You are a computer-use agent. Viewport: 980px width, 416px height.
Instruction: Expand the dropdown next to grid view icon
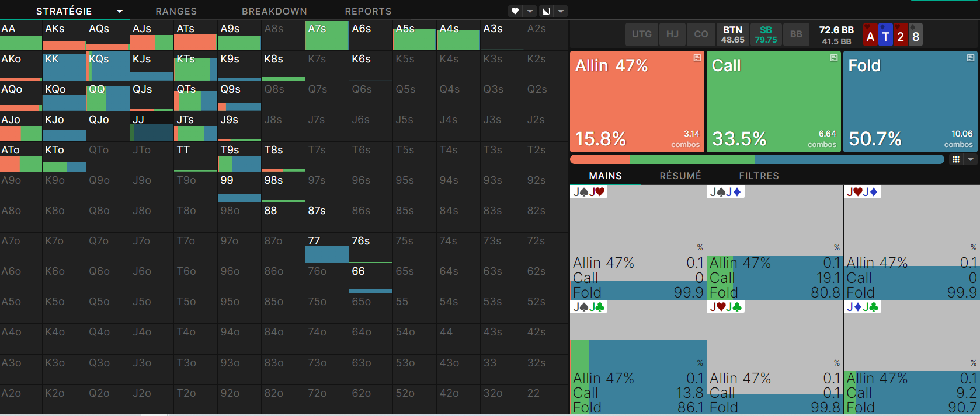[971, 159]
